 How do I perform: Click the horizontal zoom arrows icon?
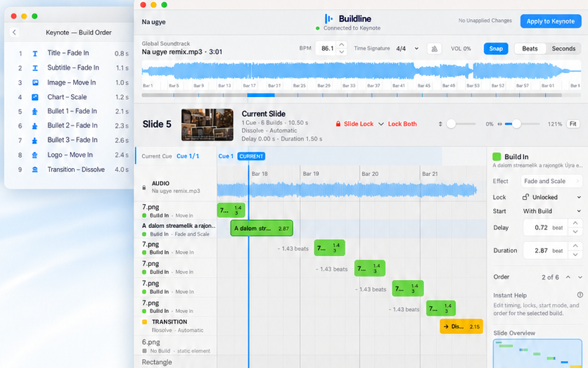[499, 124]
